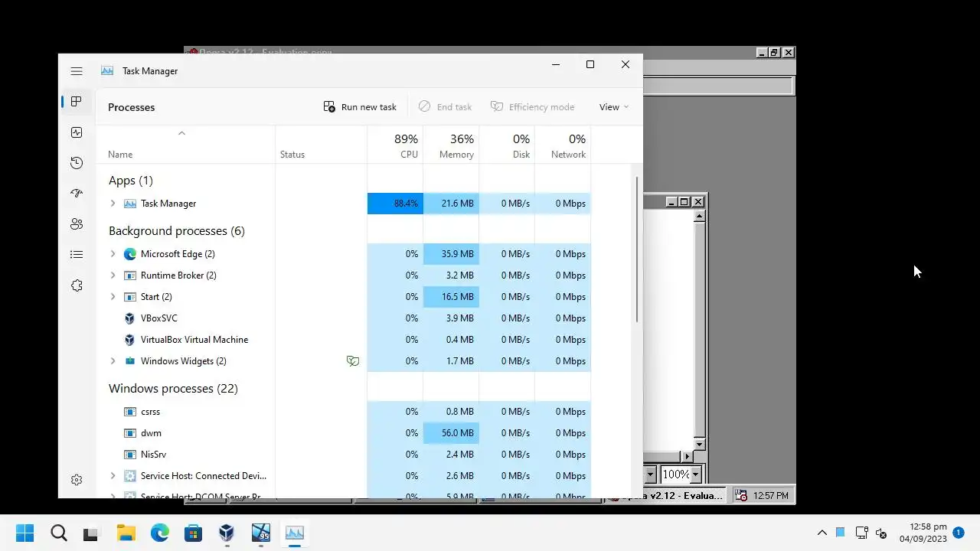
Task: Open Microsoft Store from the taskbar
Action: click(x=193, y=533)
